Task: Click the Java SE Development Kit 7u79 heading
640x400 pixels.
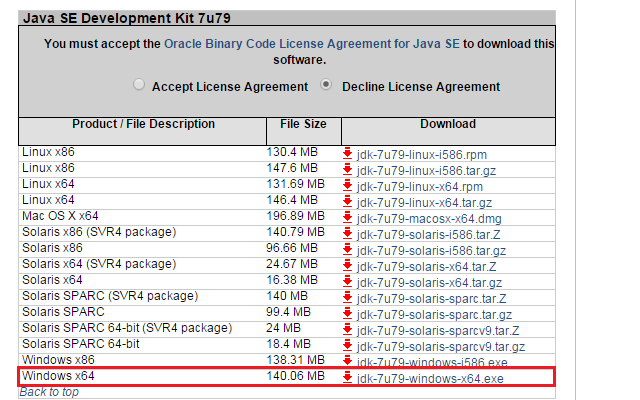Action: pyautogui.click(x=127, y=18)
